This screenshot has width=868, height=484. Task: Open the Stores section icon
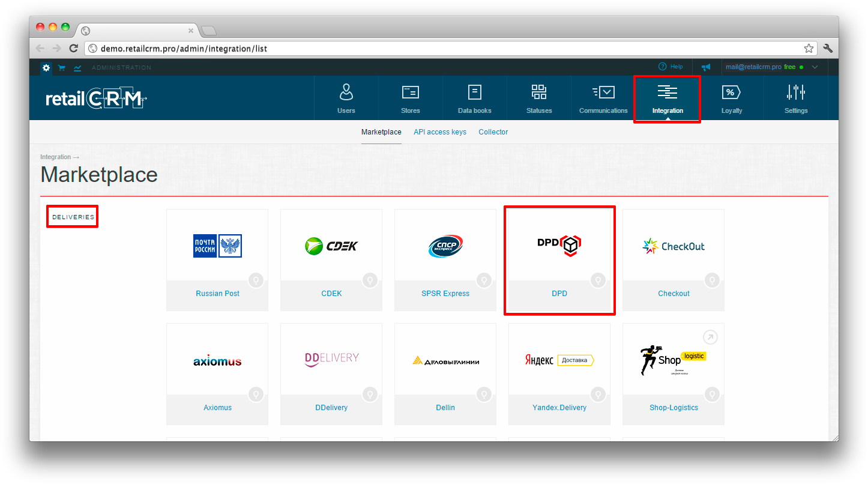(411, 92)
